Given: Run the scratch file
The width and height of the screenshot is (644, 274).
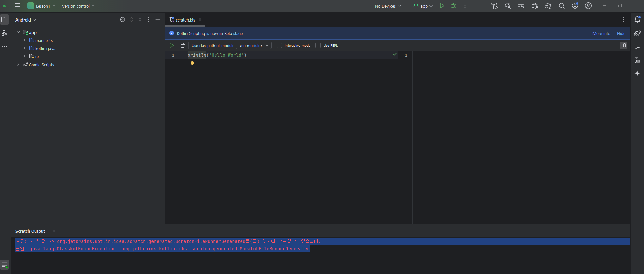Looking at the screenshot, I should 172,45.
